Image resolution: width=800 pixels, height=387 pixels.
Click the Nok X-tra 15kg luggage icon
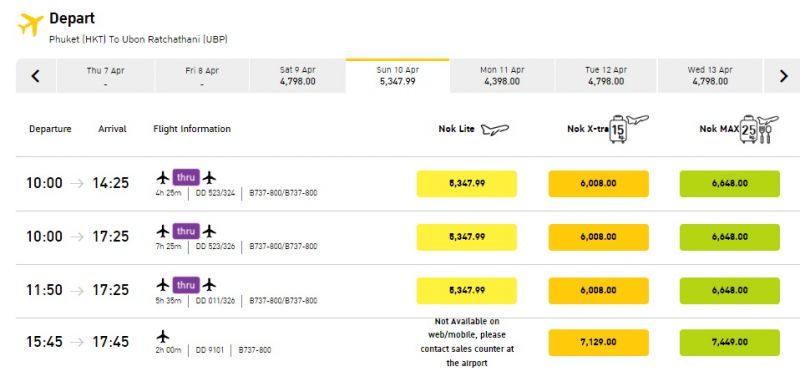[x=618, y=130]
